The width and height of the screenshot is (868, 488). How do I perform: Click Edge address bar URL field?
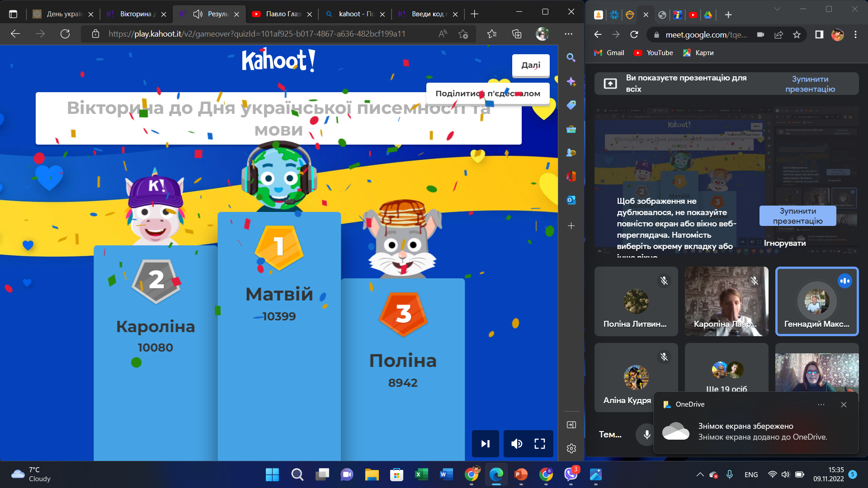[257, 34]
